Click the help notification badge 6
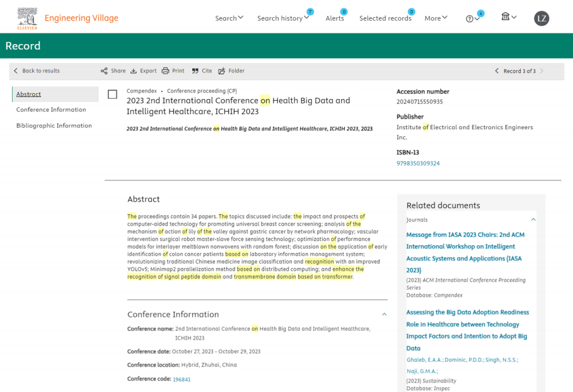The height and width of the screenshot is (392, 573). (x=481, y=13)
